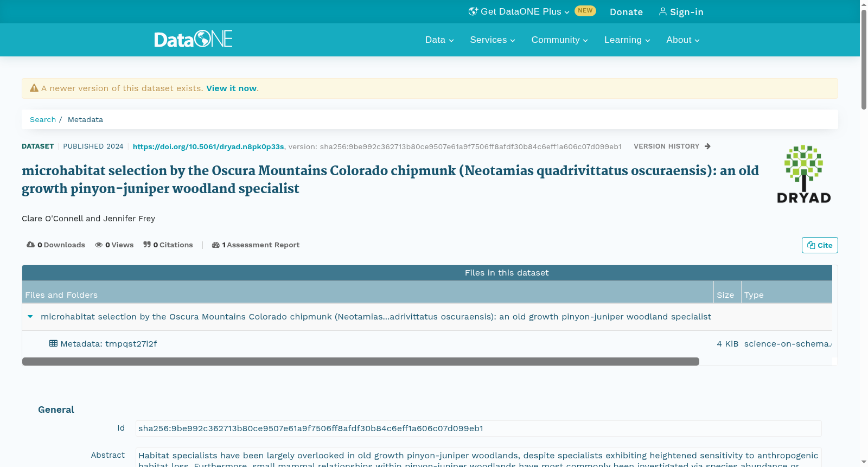Screen dimensions: 868x467
Task: Click the warning triangle icon in banner
Action: pyautogui.click(x=34, y=88)
